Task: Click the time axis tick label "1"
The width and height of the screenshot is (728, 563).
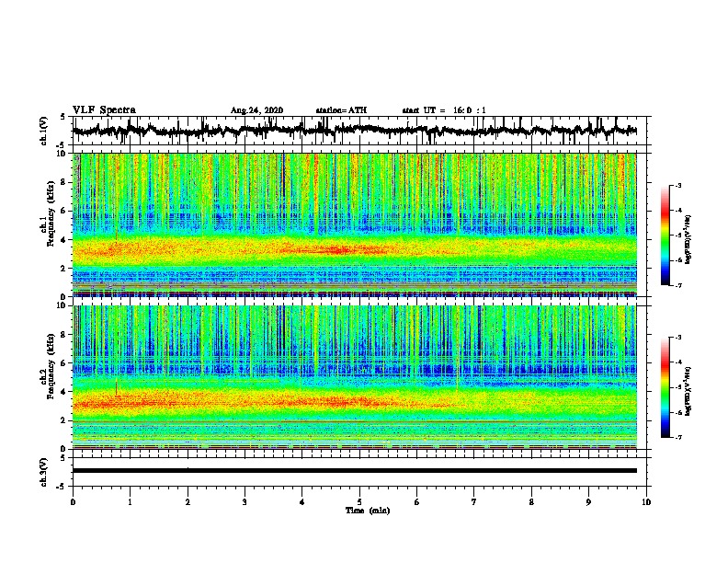Action: [x=131, y=502]
